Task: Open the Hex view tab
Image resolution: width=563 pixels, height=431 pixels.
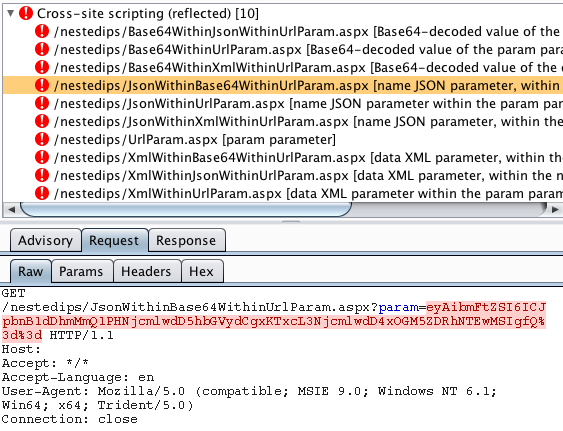Action: click(x=202, y=271)
